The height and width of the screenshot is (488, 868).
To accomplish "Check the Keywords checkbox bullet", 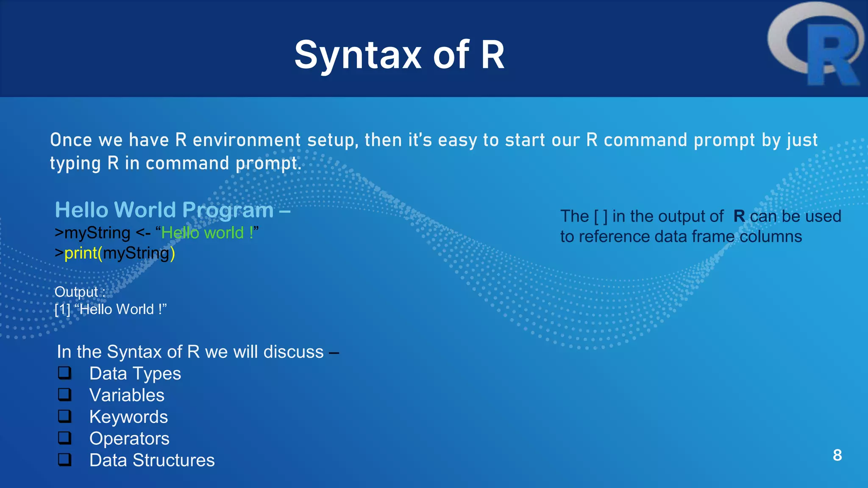I will [65, 416].
